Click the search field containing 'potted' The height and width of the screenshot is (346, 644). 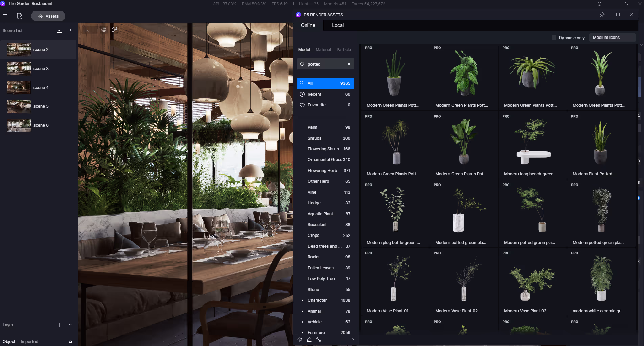click(x=326, y=64)
